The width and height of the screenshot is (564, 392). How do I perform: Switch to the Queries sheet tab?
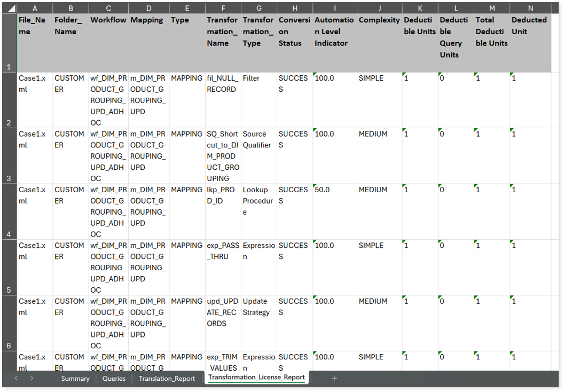(x=114, y=378)
